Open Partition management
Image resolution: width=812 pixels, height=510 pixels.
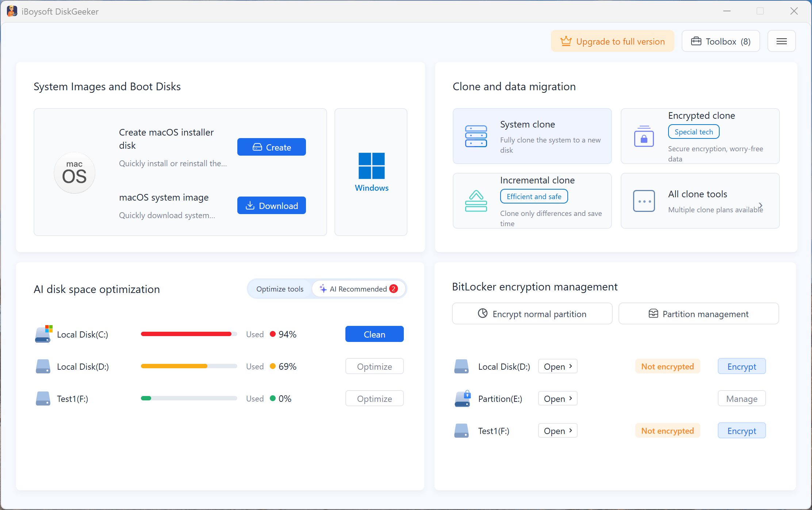pos(699,314)
